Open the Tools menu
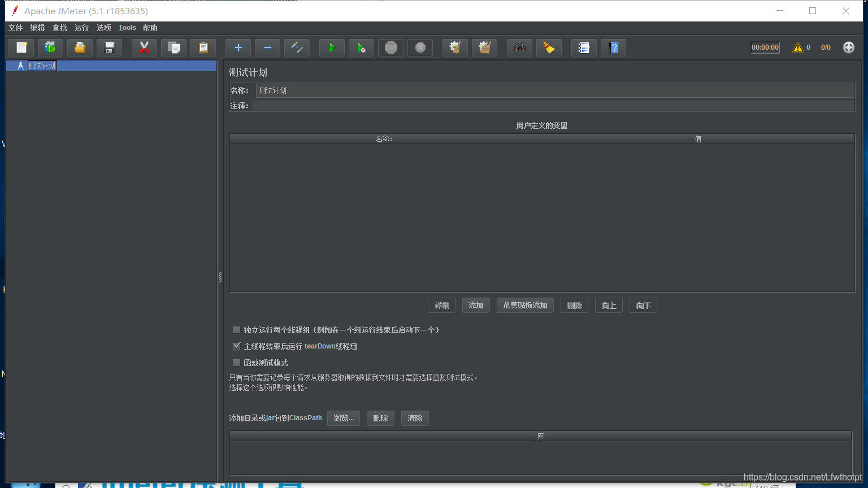The image size is (868, 488). point(127,28)
